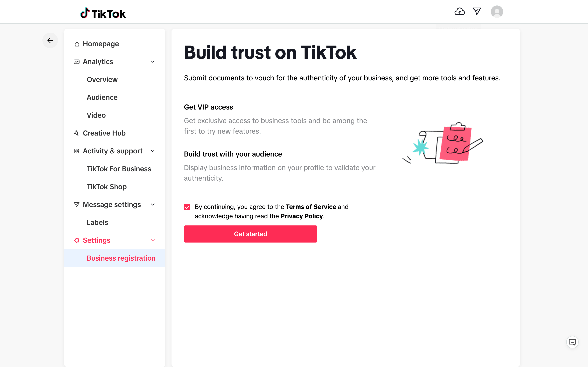
Task: Open the feedback chat icon
Action: pyautogui.click(x=572, y=342)
